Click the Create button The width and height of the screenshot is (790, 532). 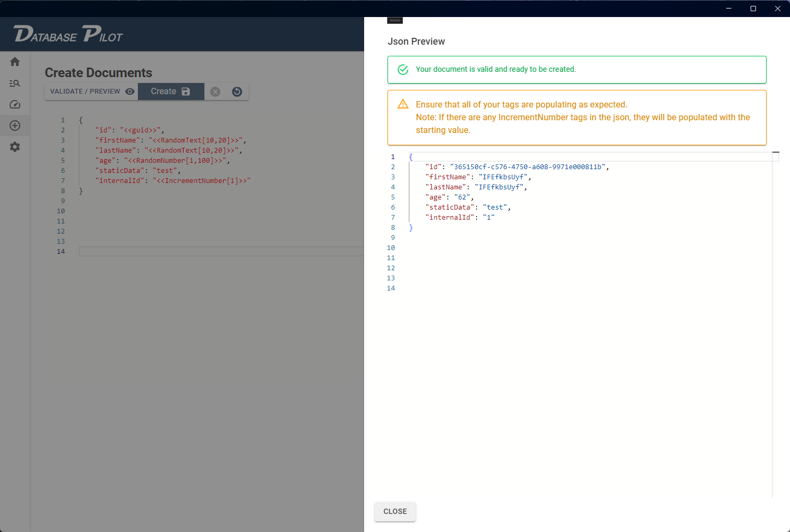(171, 92)
